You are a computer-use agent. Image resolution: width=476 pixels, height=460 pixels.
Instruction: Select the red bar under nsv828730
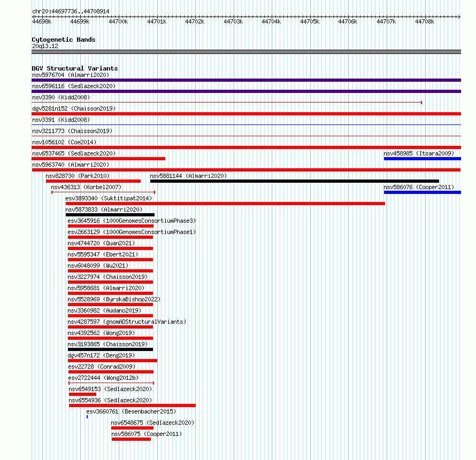tap(93, 181)
